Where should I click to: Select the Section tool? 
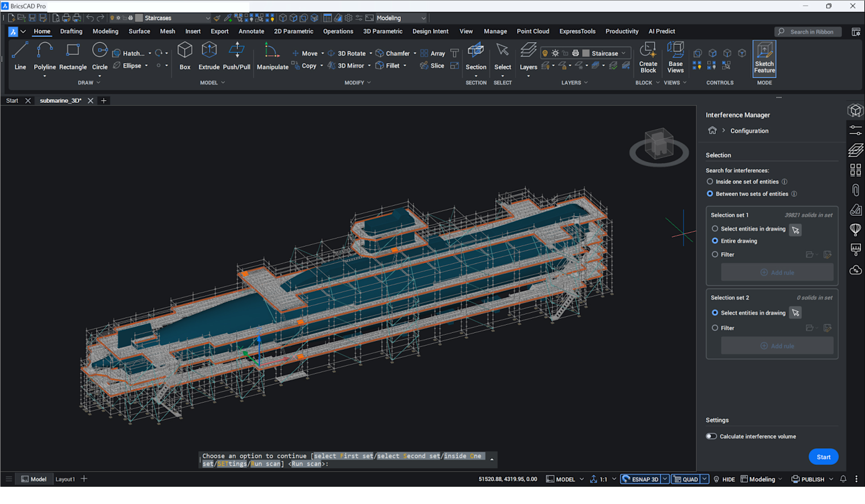click(476, 56)
